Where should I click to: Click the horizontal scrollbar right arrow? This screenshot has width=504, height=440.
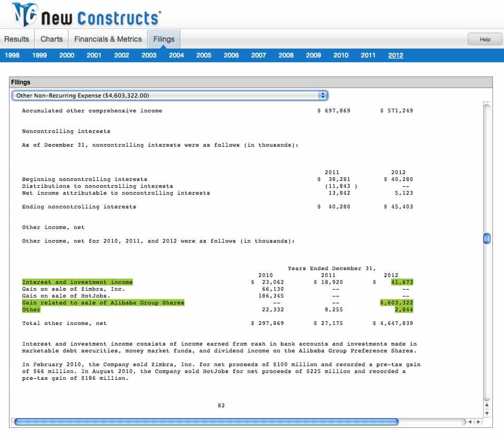[478, 422]
